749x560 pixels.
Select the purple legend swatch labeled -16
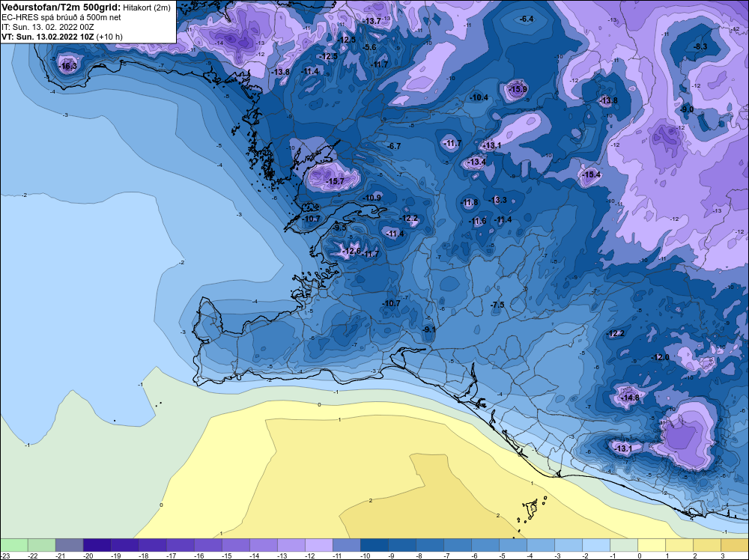(x=207, y=545)
